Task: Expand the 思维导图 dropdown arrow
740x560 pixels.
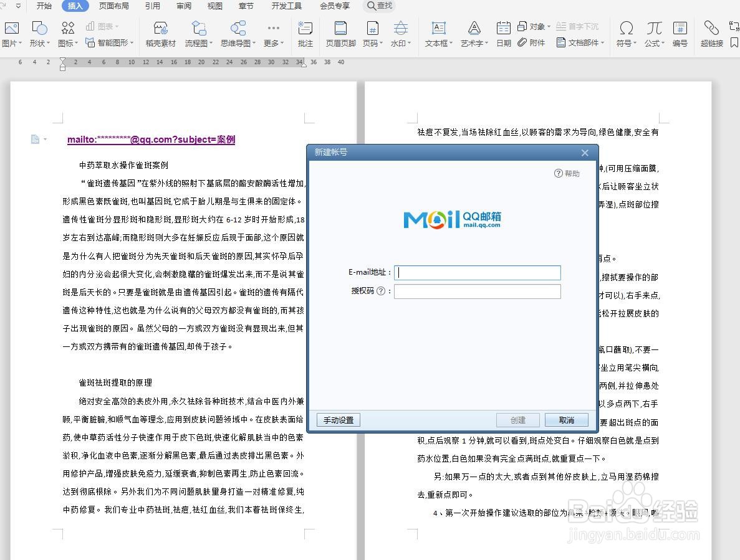Action: [x=254, y=43]
